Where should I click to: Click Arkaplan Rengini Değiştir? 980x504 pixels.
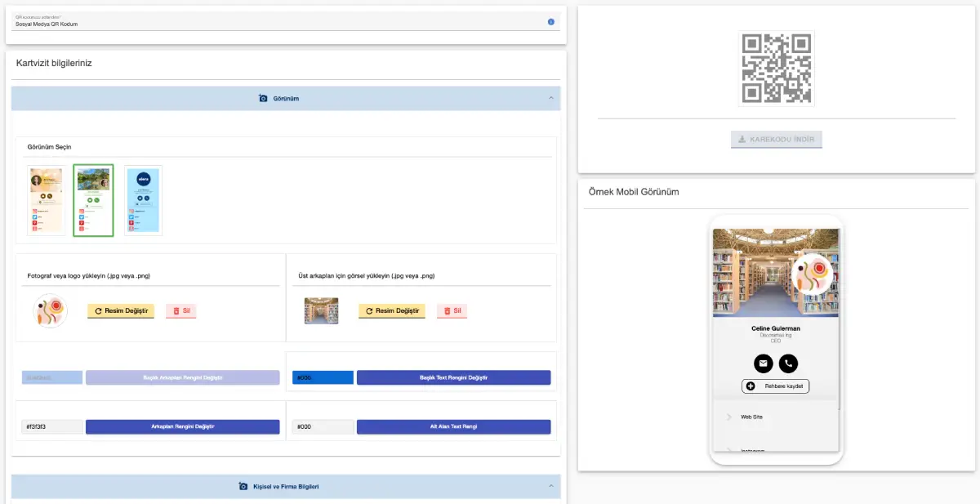pos(183,426)
